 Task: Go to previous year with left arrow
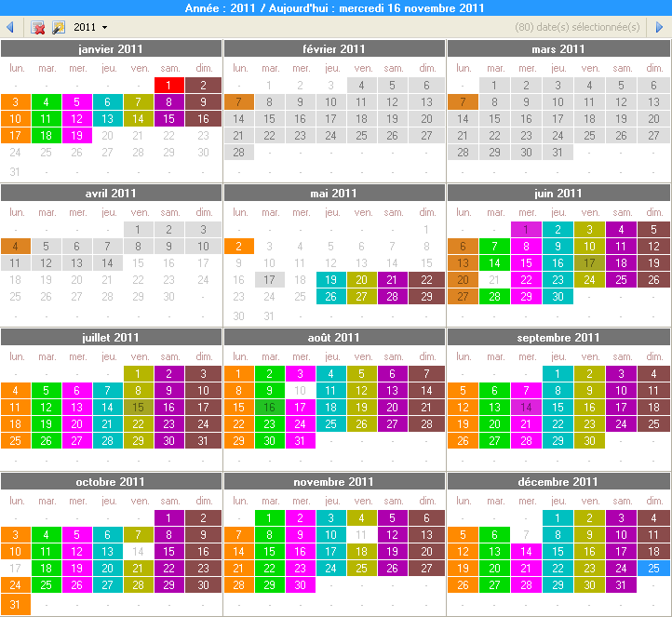[10, 27]
